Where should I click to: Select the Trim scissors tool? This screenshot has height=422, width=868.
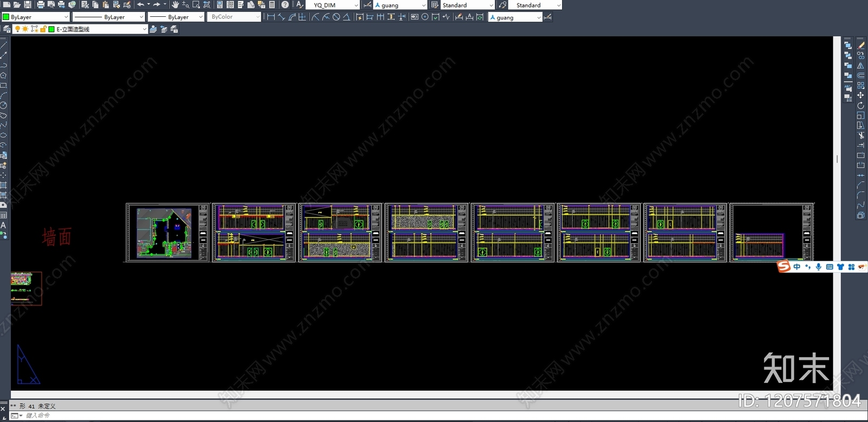861,135
